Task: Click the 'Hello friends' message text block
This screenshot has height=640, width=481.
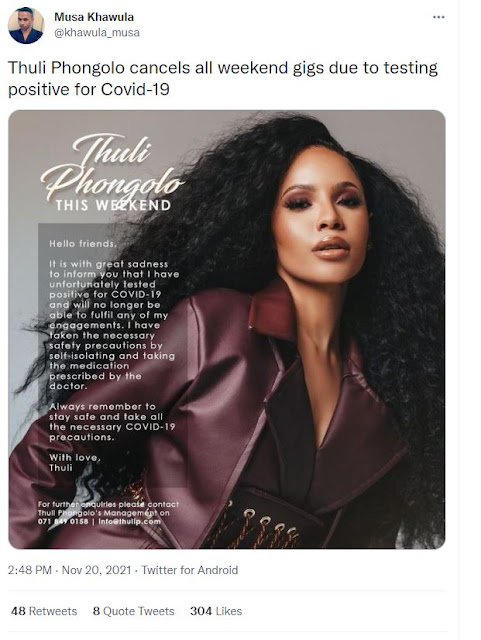Action: click(114, 315)
